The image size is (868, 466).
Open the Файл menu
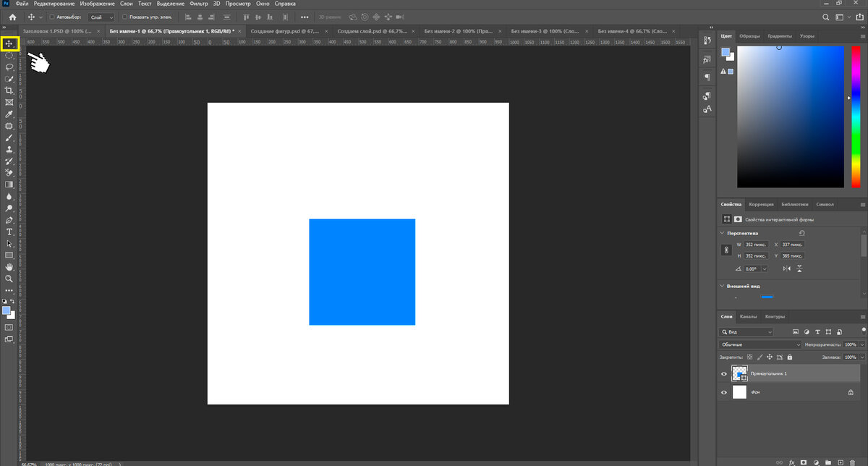(x=22, y=4)
